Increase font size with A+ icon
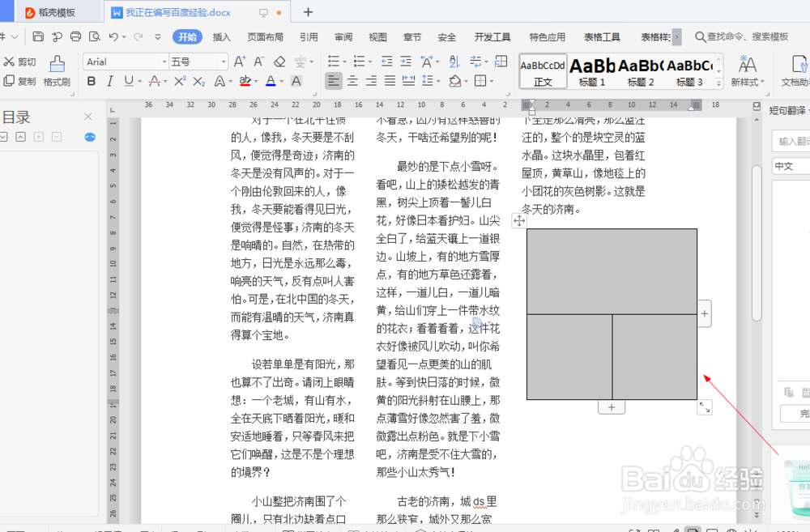Image resolution: width=810 pixels, height=532 pixels. (x=240, y=62)
